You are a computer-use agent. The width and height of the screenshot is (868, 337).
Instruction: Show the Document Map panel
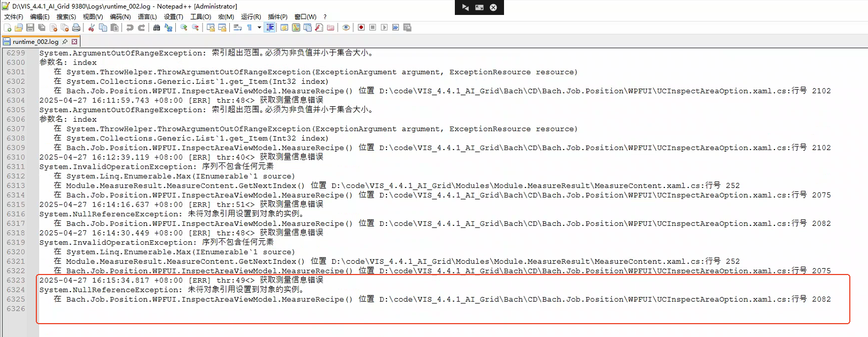(x=296, y=27)
